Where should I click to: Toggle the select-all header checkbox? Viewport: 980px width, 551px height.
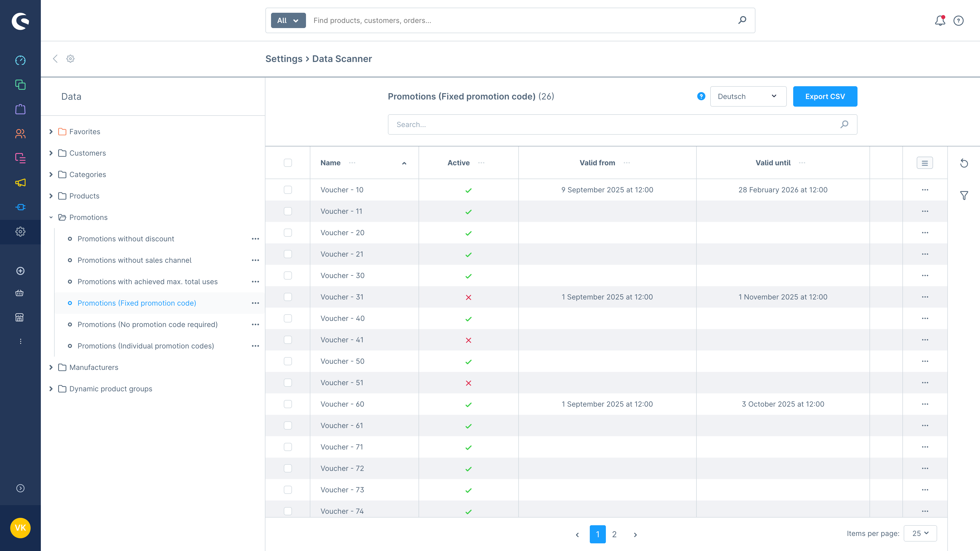288,163
